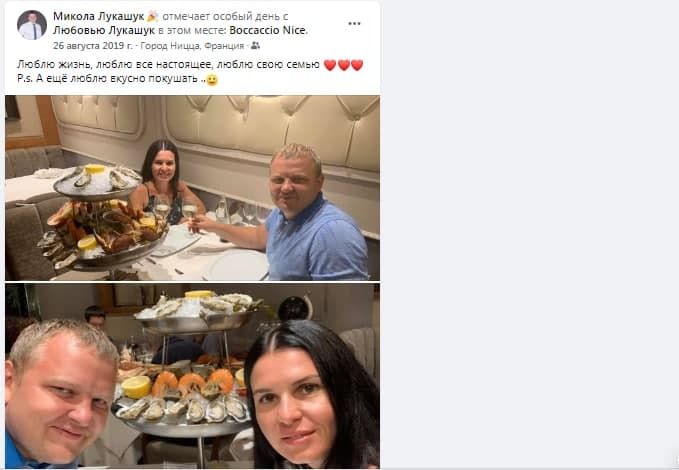Click the smiley emoji after покушать
Screen dimensions: 679x470
pos(212,80)
